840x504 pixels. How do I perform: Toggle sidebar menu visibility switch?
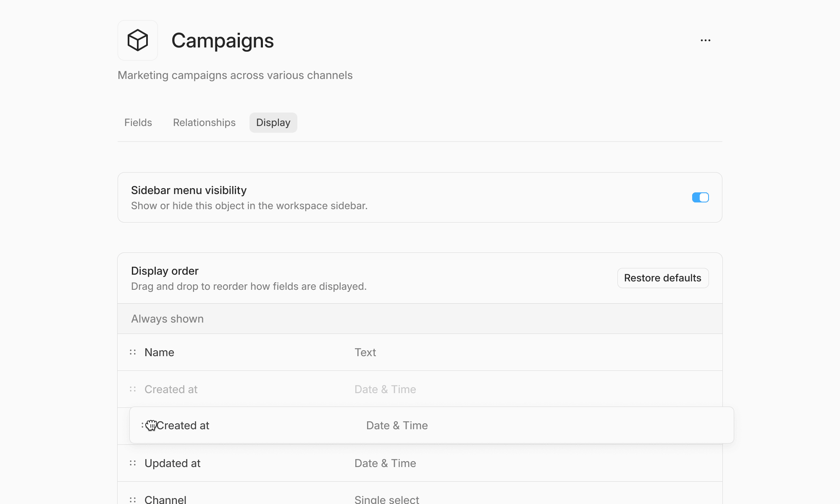pyautogui.click(x=701, y=197)
